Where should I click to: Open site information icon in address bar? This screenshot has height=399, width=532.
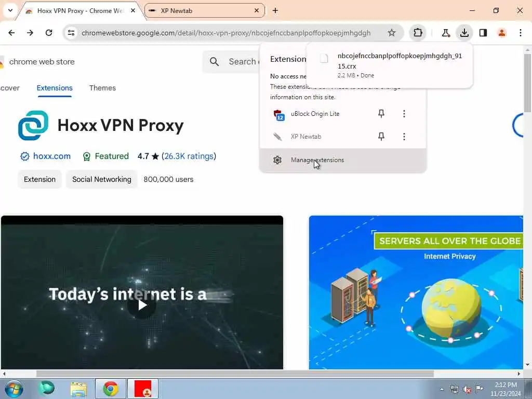tap(71, 33)
